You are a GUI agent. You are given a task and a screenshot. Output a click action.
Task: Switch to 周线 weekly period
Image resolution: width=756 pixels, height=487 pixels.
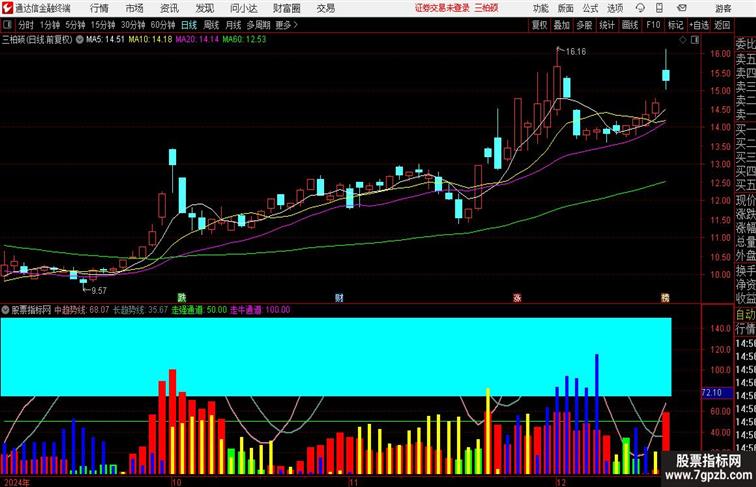pos(211,25)
